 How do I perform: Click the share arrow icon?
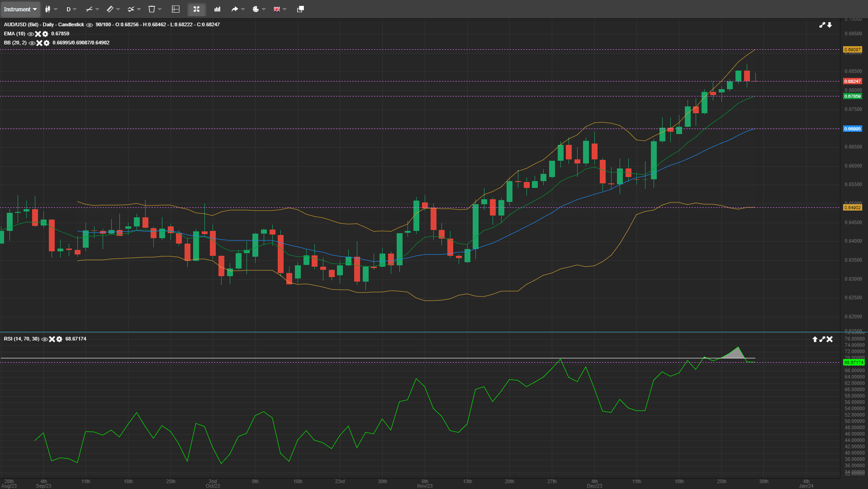tap(235, 9)
